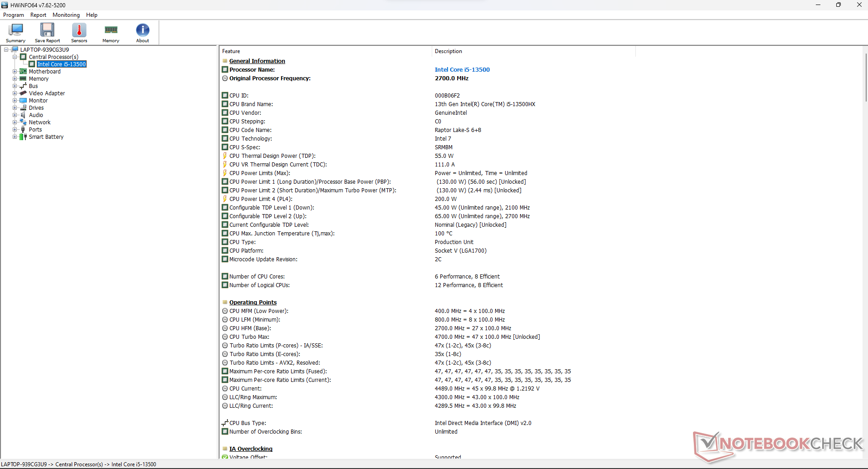Select the IA Overclocking section header
Screen dimensions: 868x469
pyautogui.click(x=251, y=449)
